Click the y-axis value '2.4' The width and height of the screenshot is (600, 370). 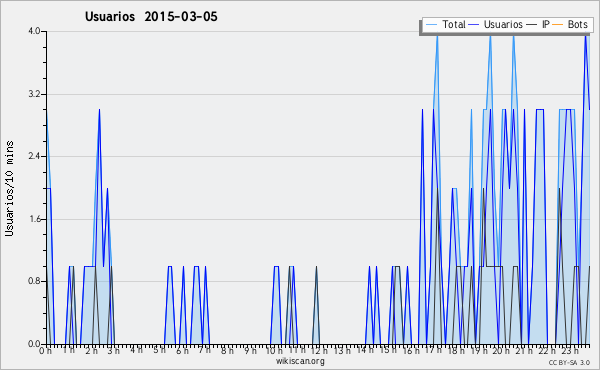pos(34,156)
